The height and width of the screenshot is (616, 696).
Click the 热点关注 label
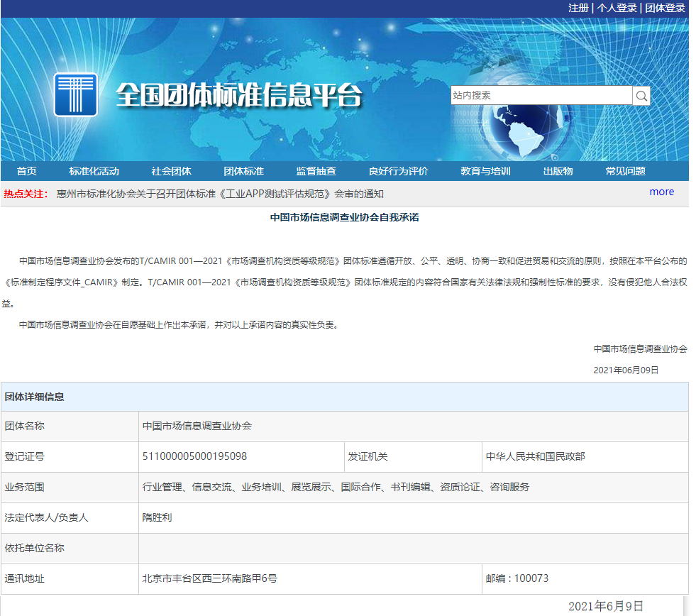[26, 194]
